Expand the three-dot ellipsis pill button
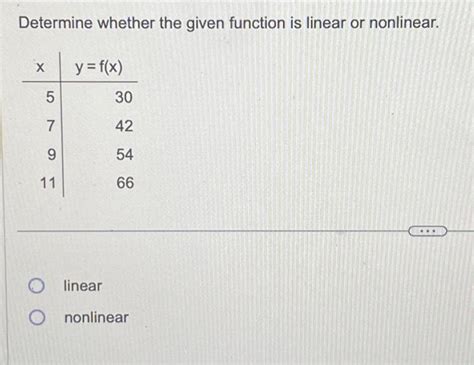Screen dimensions: 474x365 [428, 231]
